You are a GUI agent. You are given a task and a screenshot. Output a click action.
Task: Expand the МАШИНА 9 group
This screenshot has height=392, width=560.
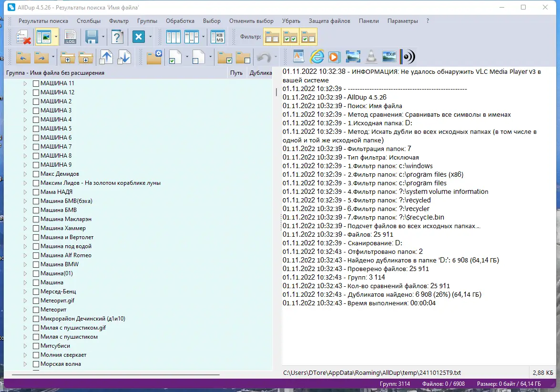(25, 165)
